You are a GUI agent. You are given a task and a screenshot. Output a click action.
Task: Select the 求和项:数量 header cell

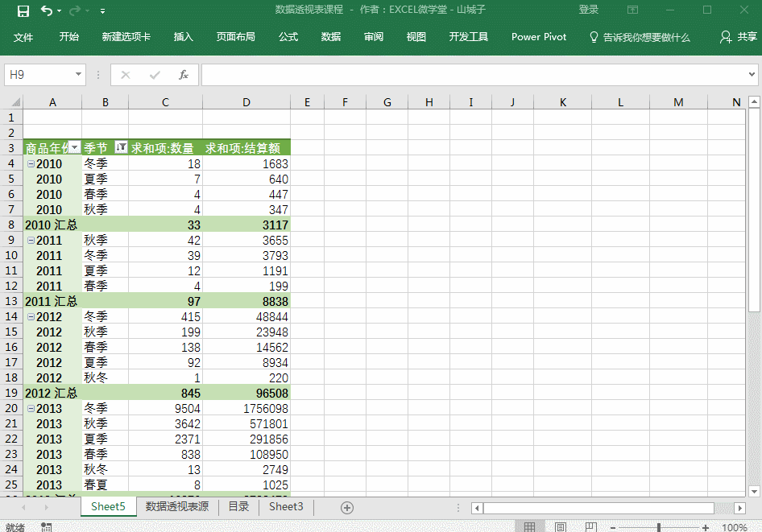click(x=165, y=147)
